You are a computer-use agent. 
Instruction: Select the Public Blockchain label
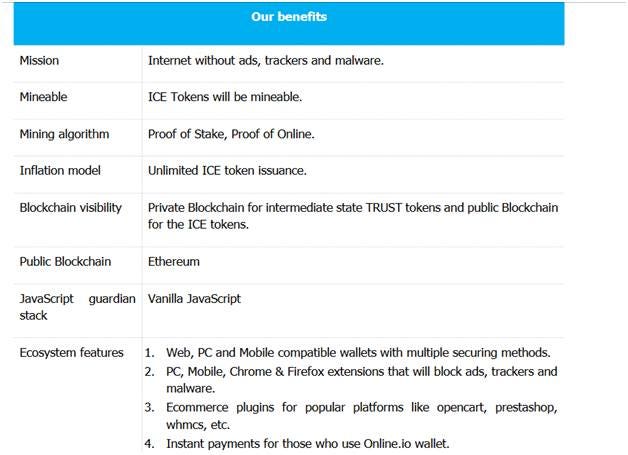(x=65, y=262)
